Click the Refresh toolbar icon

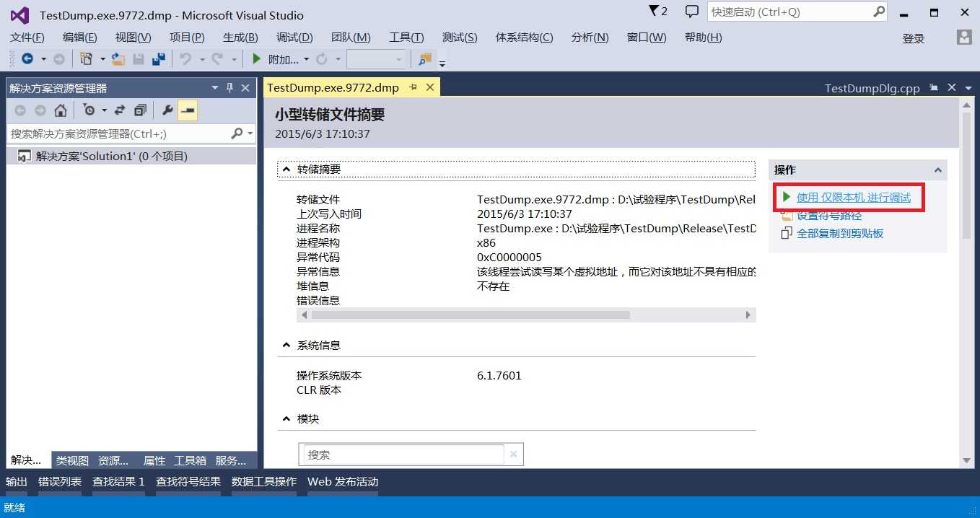click(x=321, y=59)
